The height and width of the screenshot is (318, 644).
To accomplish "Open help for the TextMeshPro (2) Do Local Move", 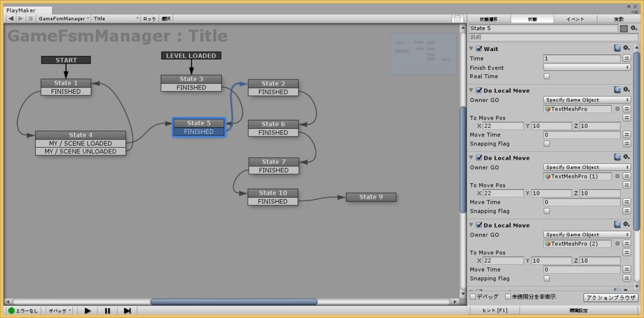I will point(618,224).
